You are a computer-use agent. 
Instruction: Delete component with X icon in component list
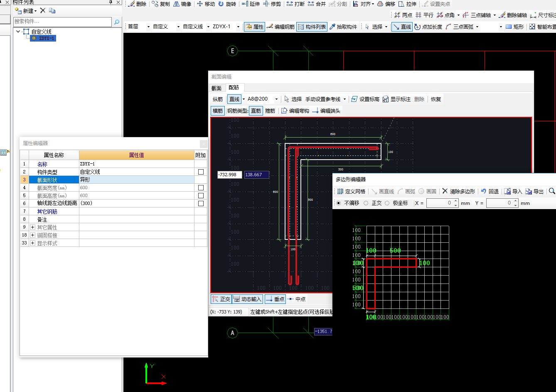(x=42, y=10)
